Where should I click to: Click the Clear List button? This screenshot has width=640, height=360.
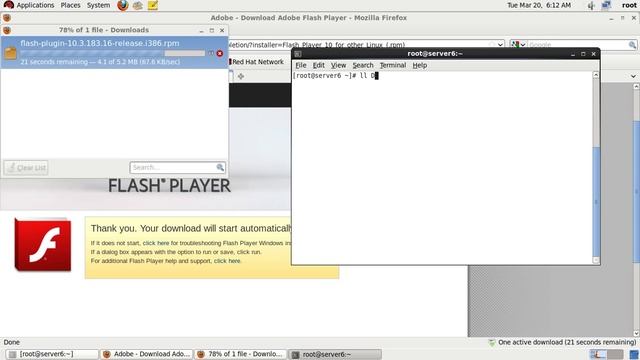pos(26,168)
